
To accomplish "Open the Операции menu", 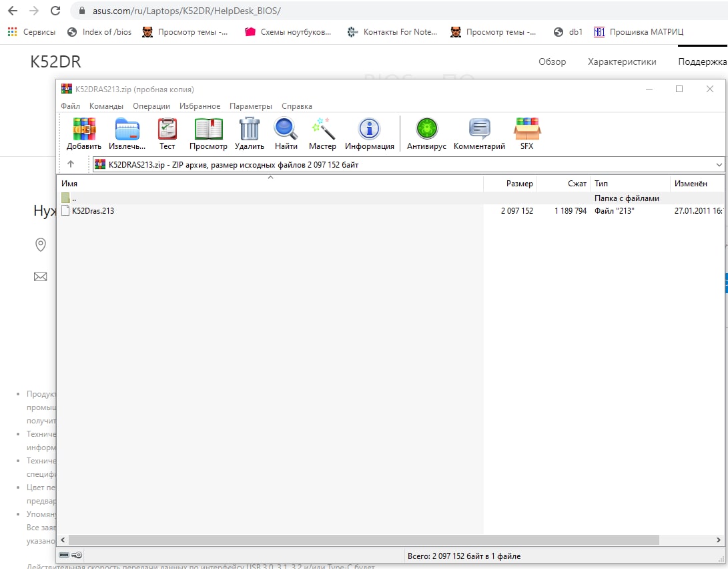I will coord(151,106).
